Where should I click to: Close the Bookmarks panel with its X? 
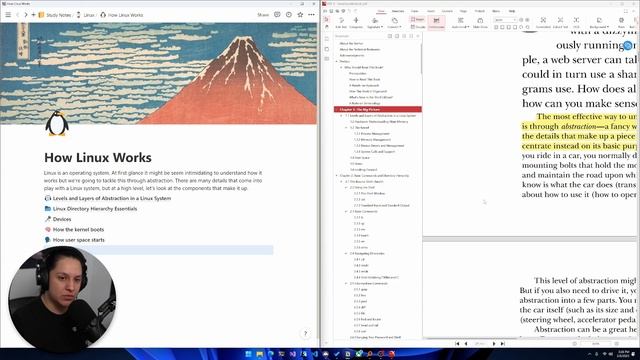[418, 36]
